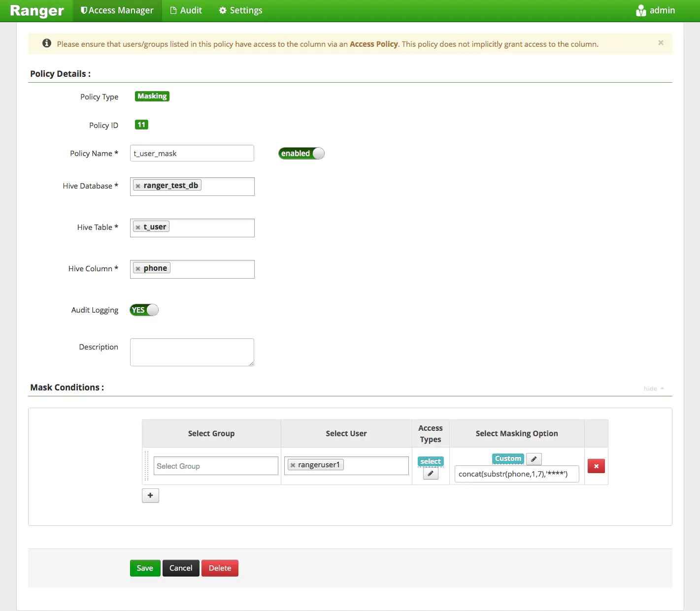Remove ranger_test_db from Hive Database
700x611 pixels.
(x=138, y=186)
